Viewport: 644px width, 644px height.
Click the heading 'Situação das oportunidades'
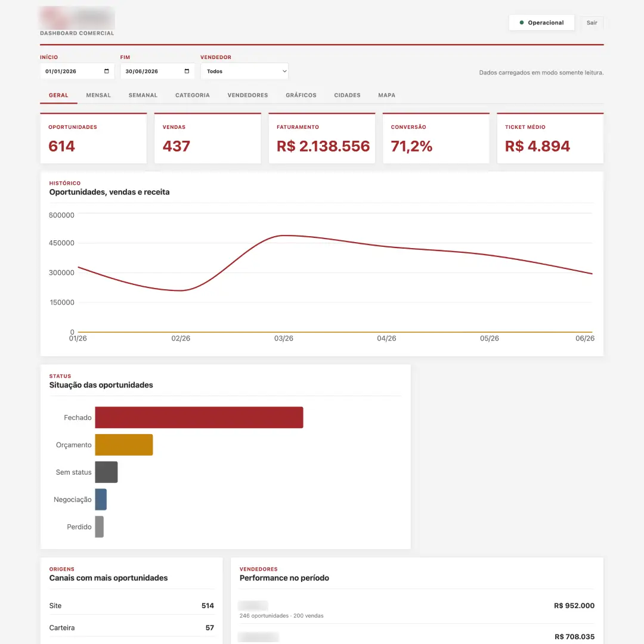point(101,385)
